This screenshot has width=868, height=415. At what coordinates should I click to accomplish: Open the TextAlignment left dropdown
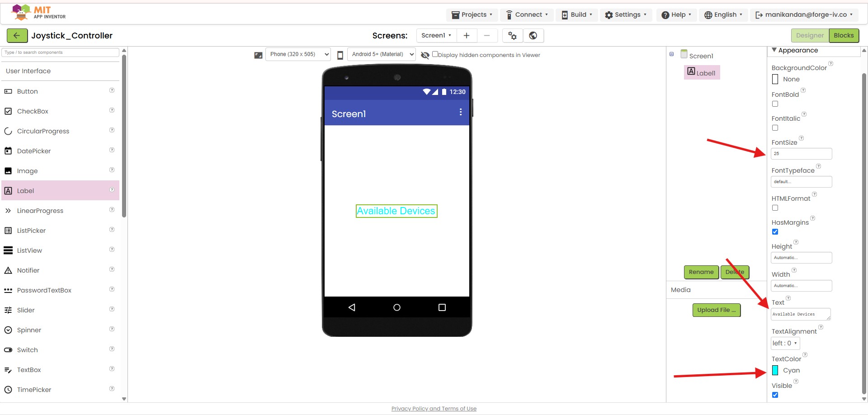point(785,343)
